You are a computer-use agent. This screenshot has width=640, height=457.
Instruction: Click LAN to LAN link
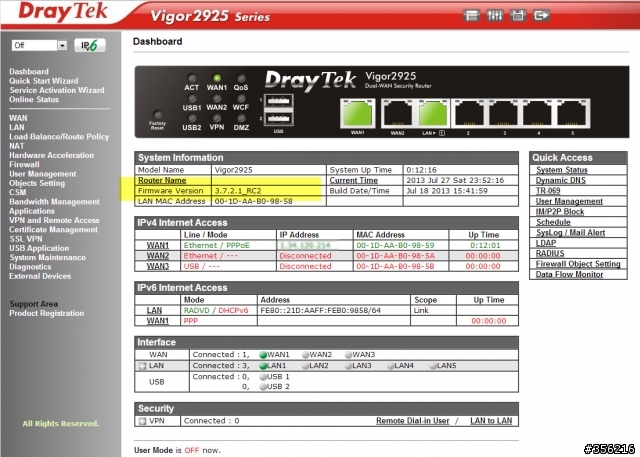(x=491, y=421)
